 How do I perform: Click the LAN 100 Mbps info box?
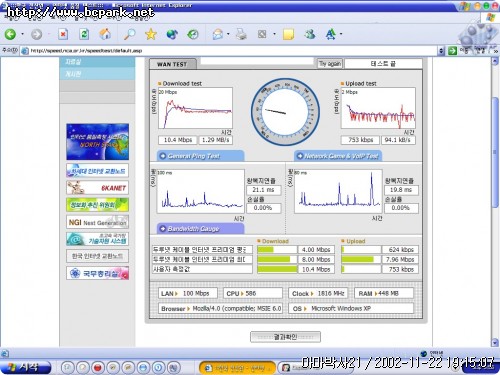tap(188, 293)
